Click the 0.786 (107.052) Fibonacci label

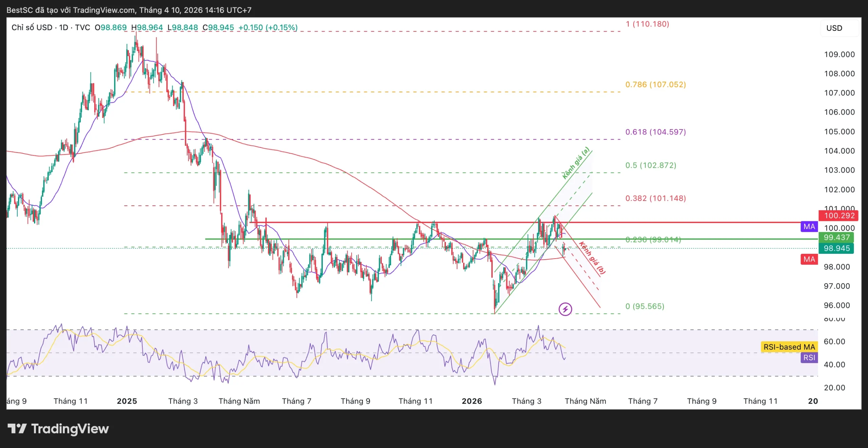click(655, 84)
